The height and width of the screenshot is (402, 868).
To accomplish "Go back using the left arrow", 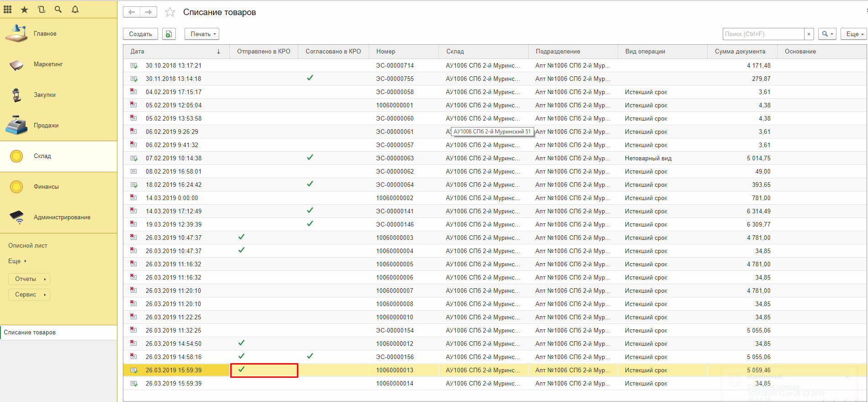I will point(132,12).
